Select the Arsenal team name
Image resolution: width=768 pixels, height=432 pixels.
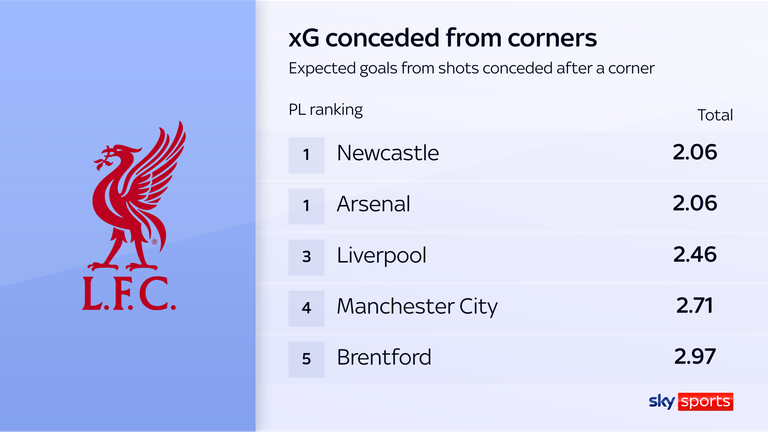tap(374, 204)
